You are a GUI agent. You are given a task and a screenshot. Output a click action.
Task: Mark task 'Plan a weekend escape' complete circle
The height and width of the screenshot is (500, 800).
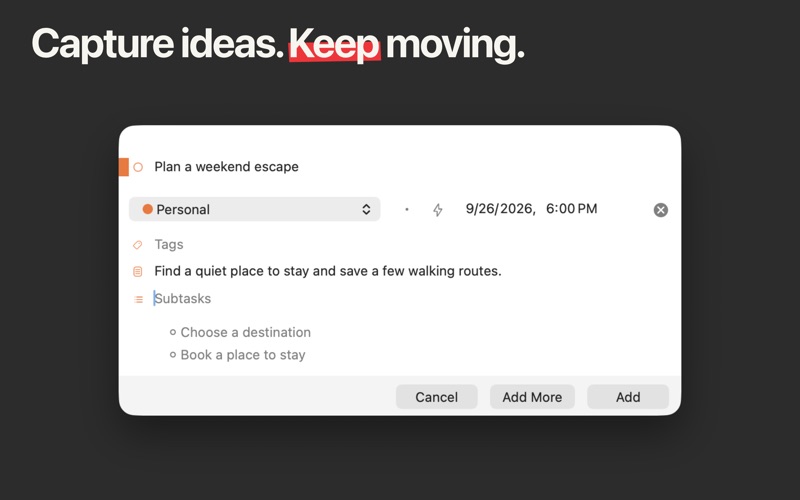tap(138, 167)
